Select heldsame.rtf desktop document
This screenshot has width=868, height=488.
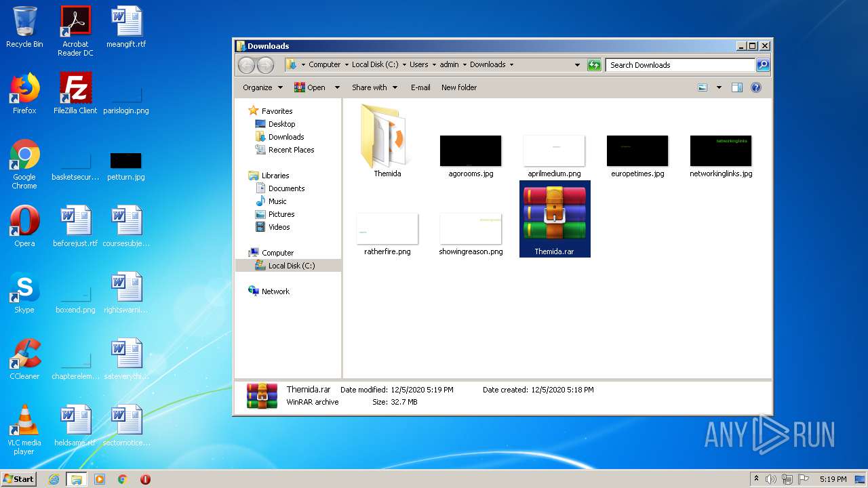point(75,426)
